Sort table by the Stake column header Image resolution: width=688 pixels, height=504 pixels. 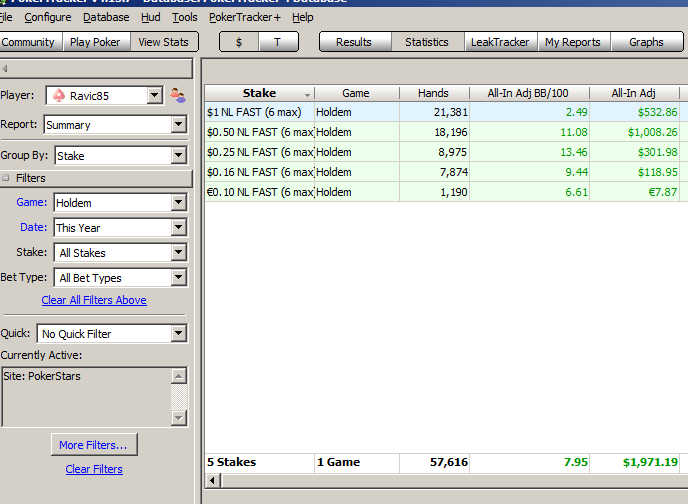point(259,93)
